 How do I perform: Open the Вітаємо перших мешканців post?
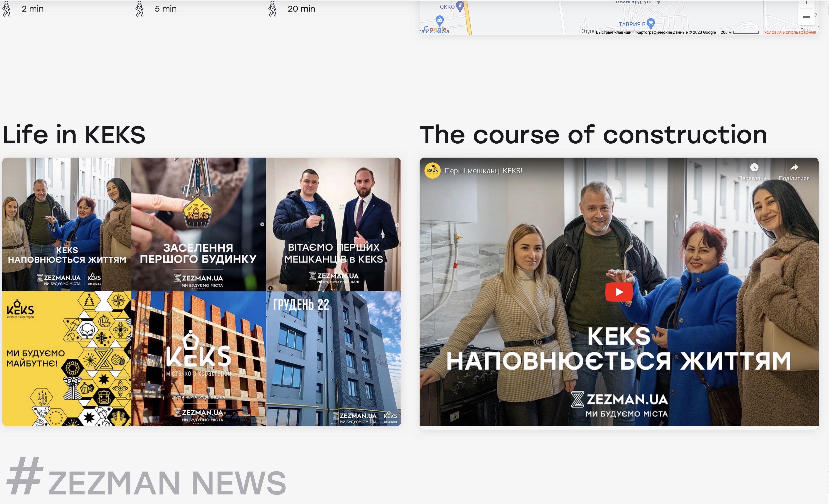tap(333, 224)
